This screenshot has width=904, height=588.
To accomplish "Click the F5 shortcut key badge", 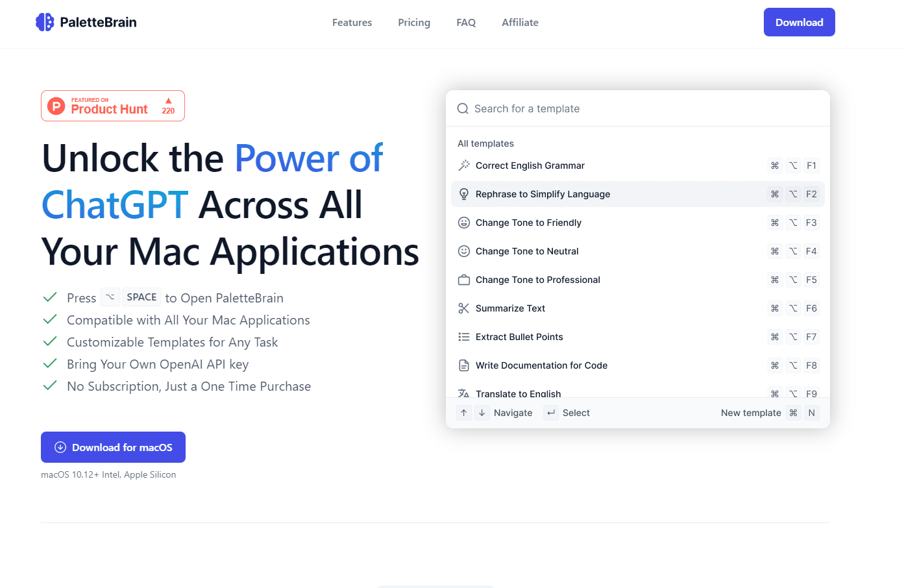I will (811, 280).
